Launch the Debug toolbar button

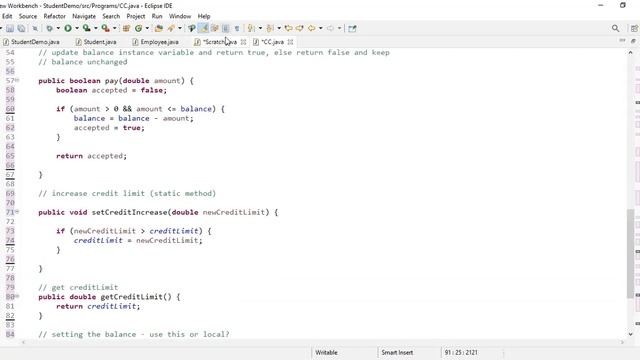[x=49, y=28]
